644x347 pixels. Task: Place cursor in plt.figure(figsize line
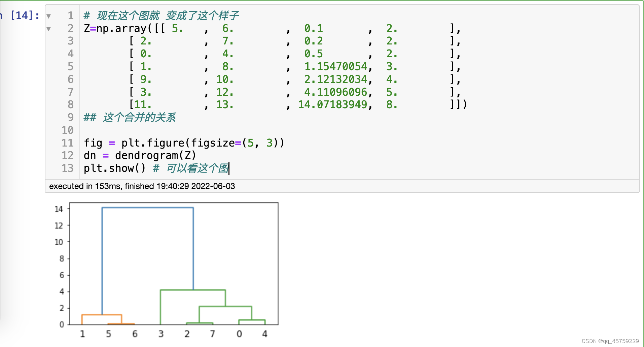point(184,143)
